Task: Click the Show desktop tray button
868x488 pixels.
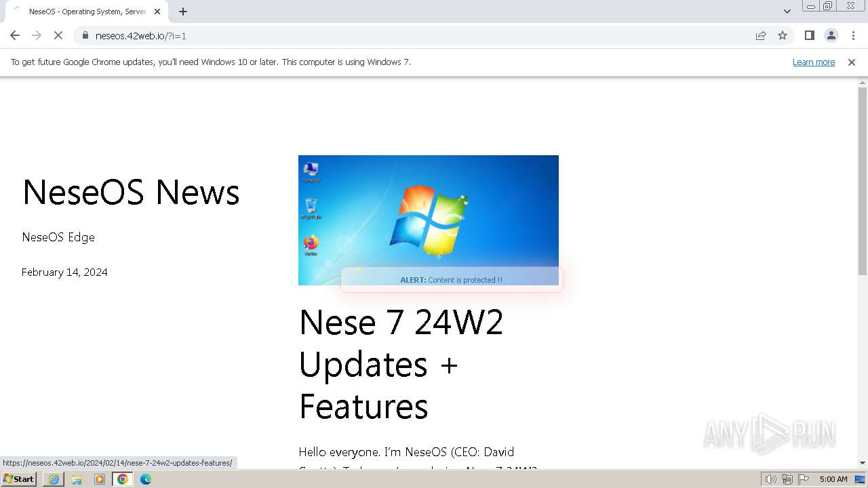Action: (860, 479)
